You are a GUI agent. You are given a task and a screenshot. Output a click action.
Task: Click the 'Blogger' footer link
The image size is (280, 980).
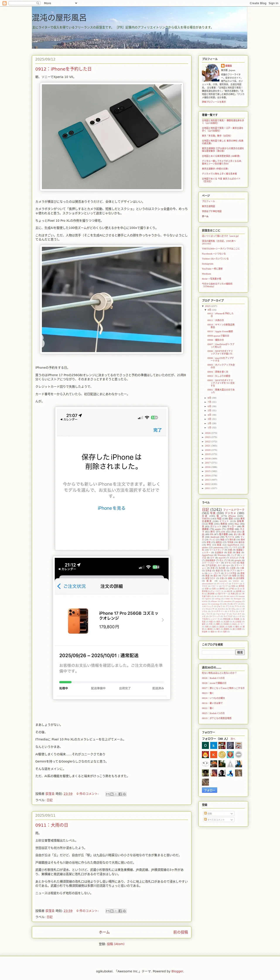click(x=177, y=971)
